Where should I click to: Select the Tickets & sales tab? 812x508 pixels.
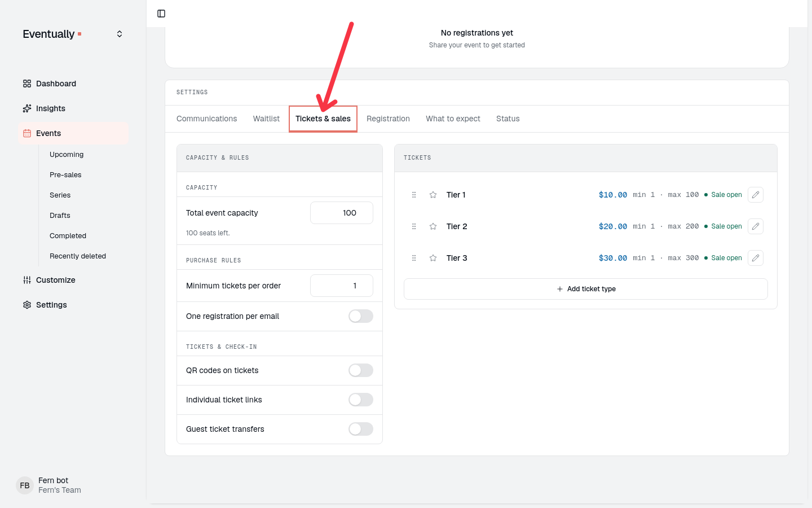(x=323, y=119)
